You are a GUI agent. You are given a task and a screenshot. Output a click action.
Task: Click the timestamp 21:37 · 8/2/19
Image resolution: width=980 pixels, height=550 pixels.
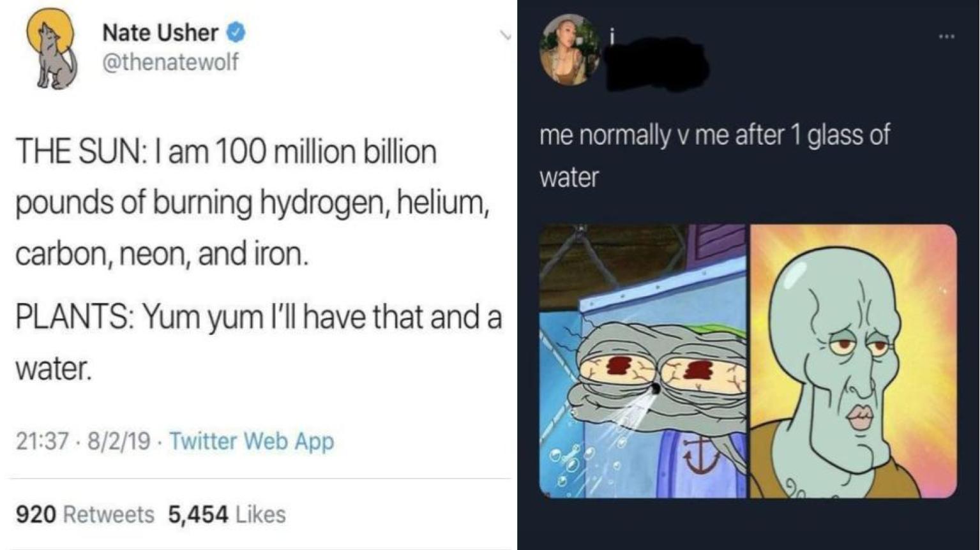[x=77, y=440]
